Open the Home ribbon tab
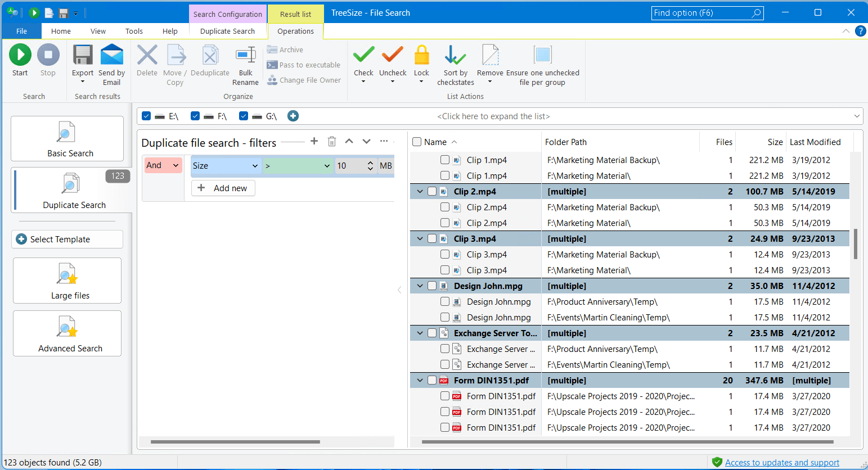 61,31
